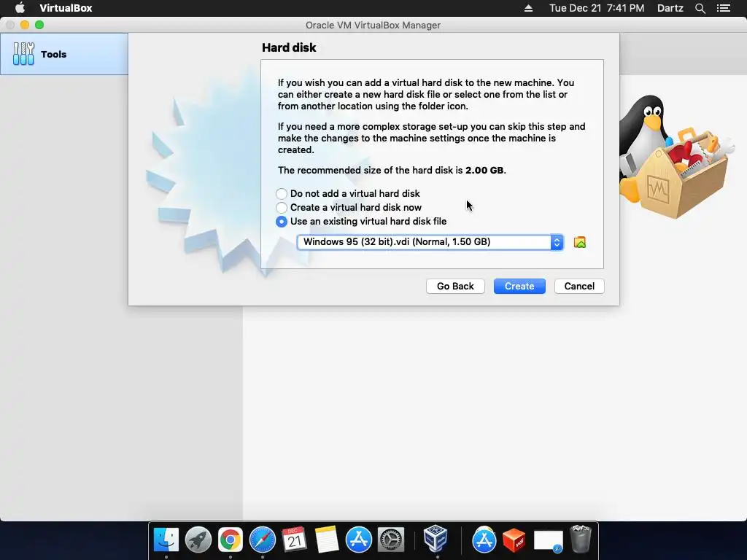Viewport: 747px width, 560px height.
Task: Select Create a virtual hard disk now
Action: 349,207
